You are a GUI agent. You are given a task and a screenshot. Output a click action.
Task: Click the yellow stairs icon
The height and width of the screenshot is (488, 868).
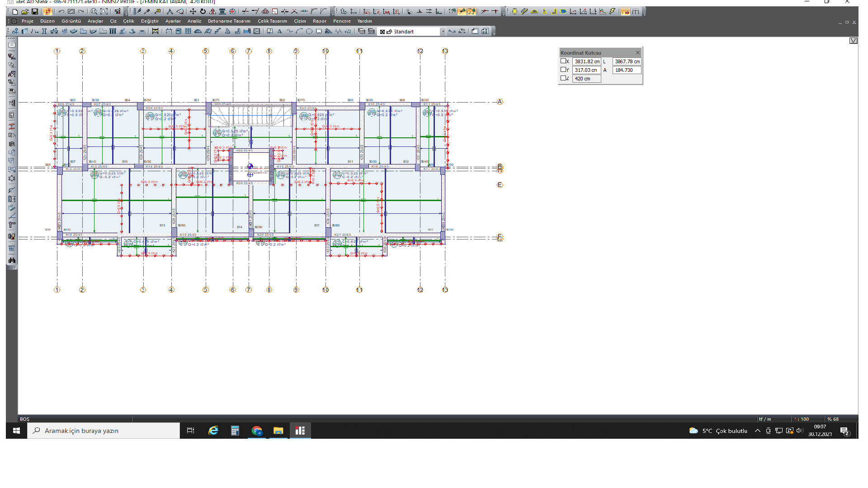tap(524, 11)
